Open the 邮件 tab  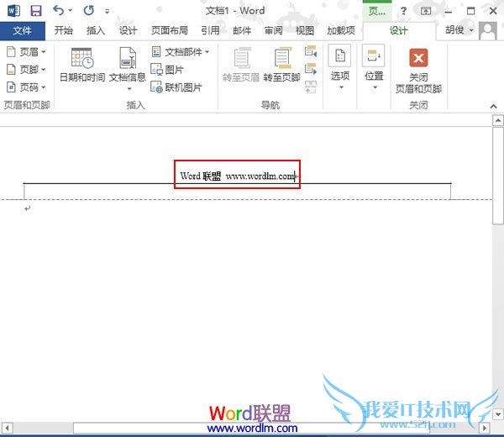[x=242, y=31]
